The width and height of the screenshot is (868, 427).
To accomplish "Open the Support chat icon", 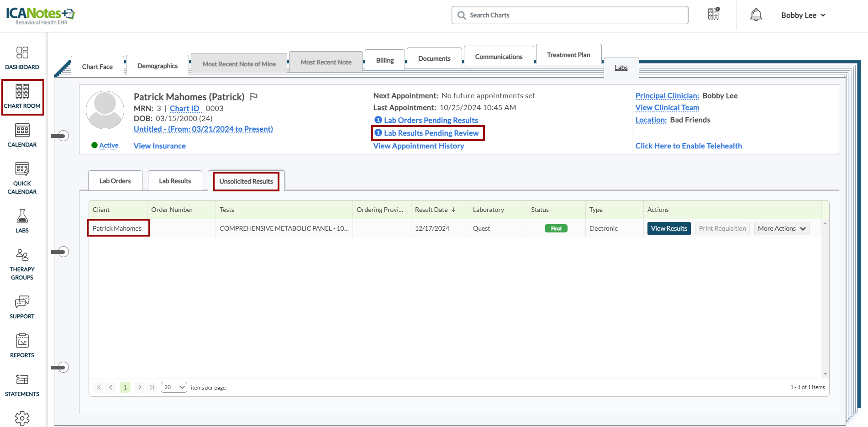I will pyautogui.click(x=22, y=307).
